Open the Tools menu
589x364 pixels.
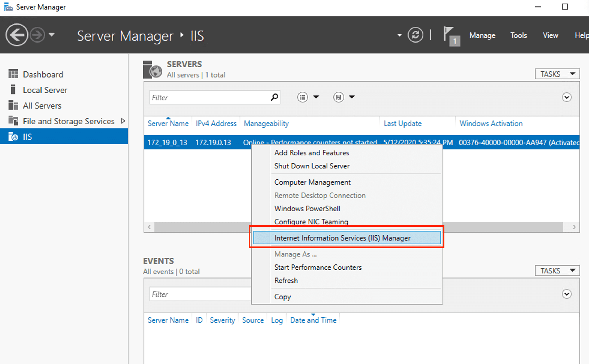coord(518,35)
